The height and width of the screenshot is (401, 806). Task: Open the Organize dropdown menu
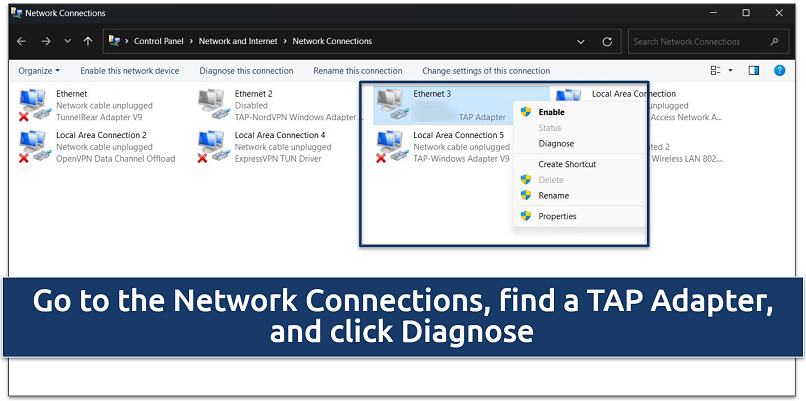[x=39, y=71]
